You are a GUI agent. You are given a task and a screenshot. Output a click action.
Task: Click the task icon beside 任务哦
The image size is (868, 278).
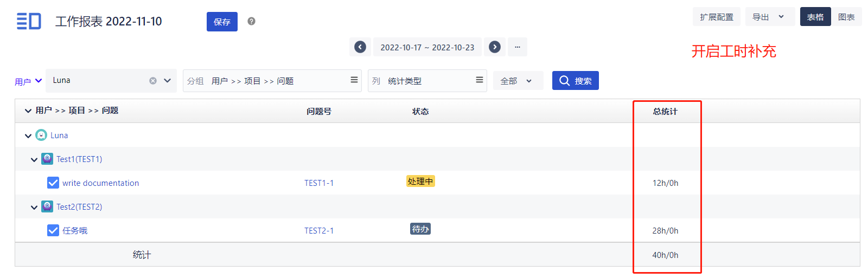(x=53, y=230)
